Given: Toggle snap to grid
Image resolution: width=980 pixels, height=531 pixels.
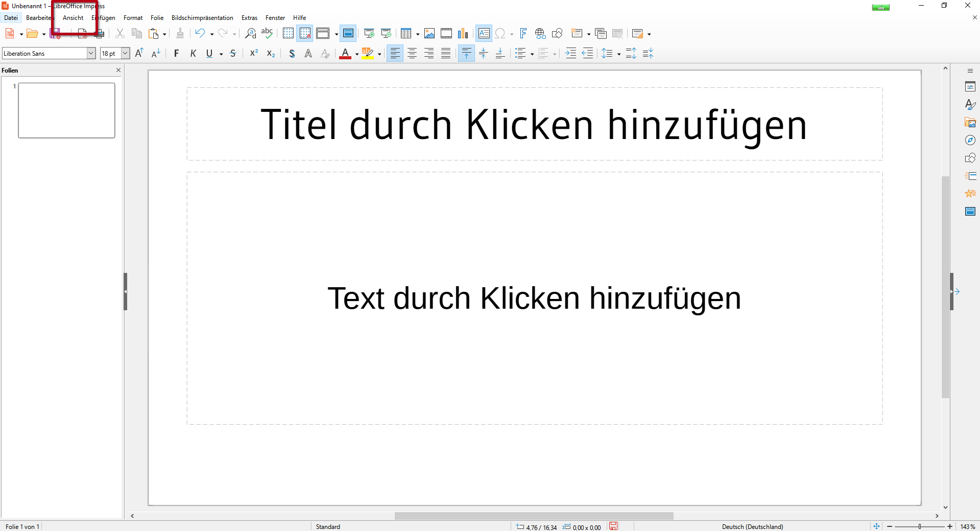Looking at the screenshot, I should pyautogui.click(x=305, y=33).
